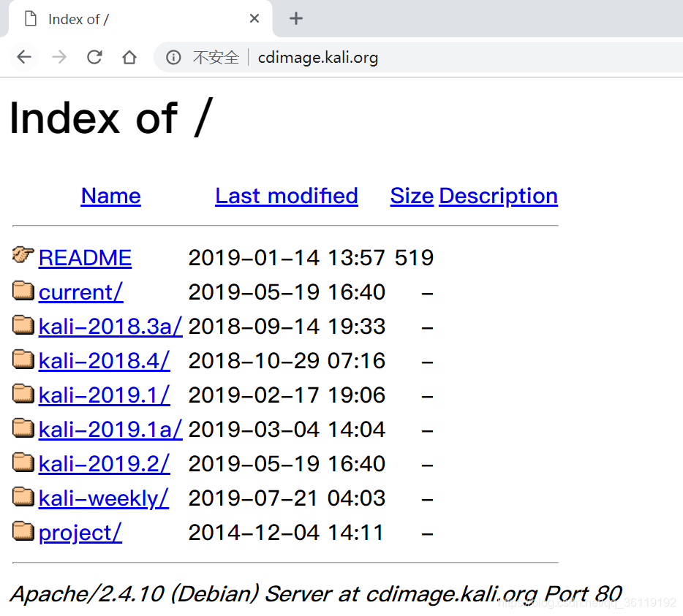Click the browser forward arrow

click(x=59, y=57)
